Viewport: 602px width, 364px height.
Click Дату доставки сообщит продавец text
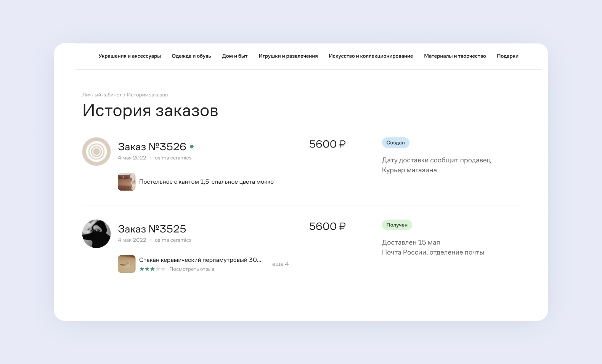(436, 160)
